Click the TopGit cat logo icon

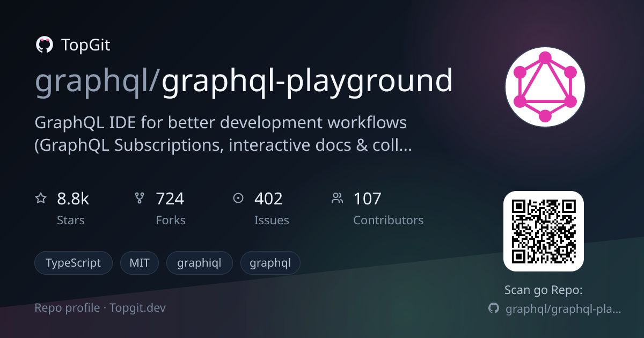[x=44, y=45]
